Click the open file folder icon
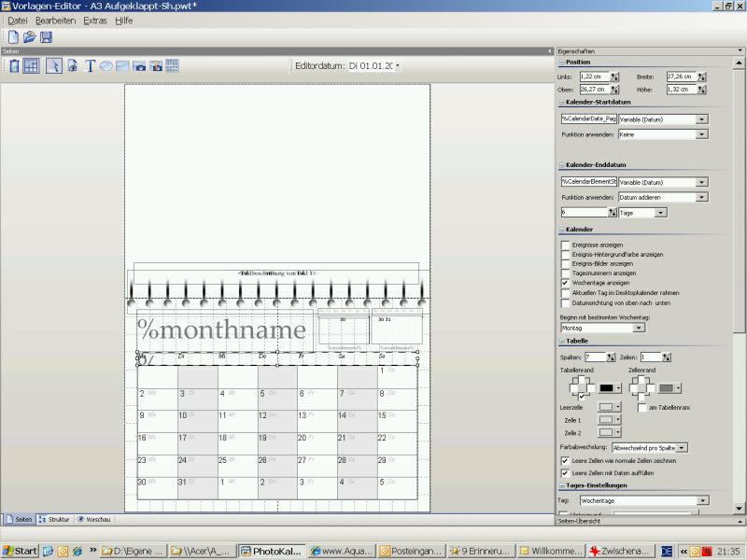This screenshot has height=560, width=747. click(29, 36)
